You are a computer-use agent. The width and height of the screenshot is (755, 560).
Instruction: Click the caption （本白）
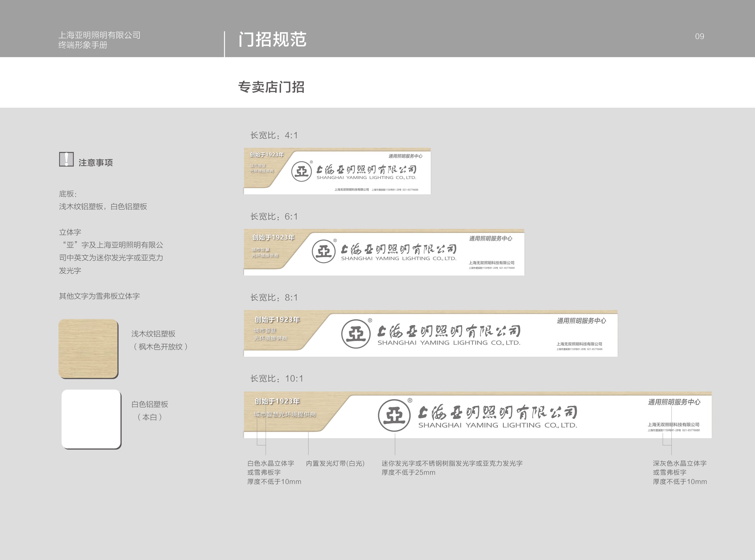150,417
